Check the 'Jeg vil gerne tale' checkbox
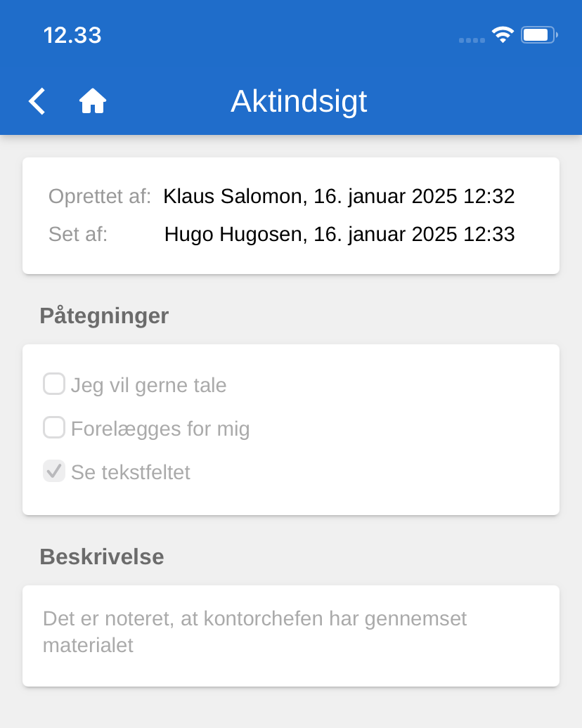582x728 pixels. pyautogui.click(x=54, y=384)
